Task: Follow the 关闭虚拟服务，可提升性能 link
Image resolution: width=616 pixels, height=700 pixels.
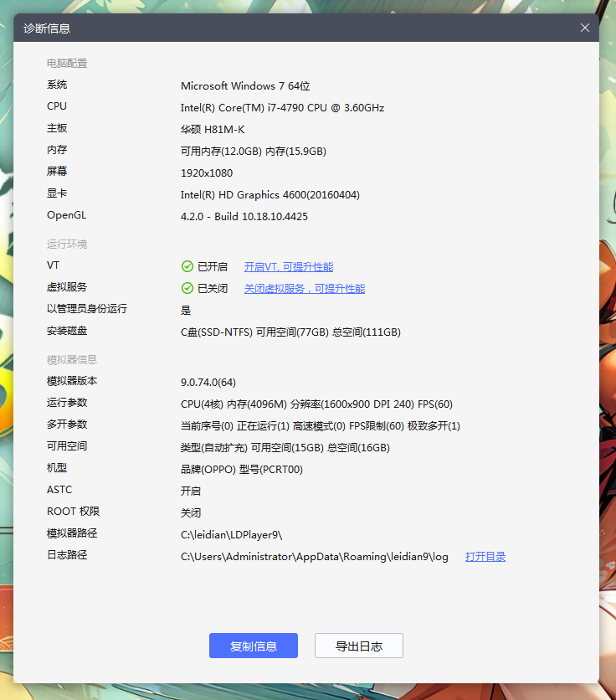Action: pyautogui.click(x=304, y=289)
